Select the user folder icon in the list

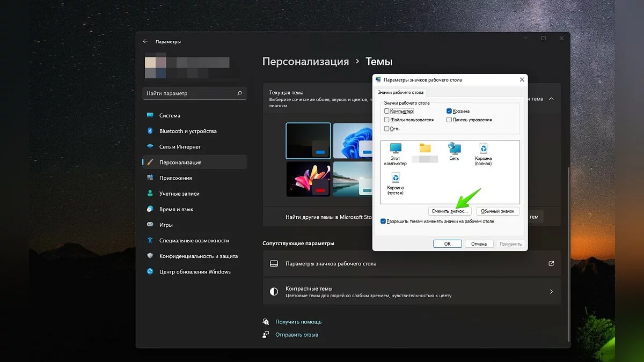pyautogui.click(x=425, y=153)
